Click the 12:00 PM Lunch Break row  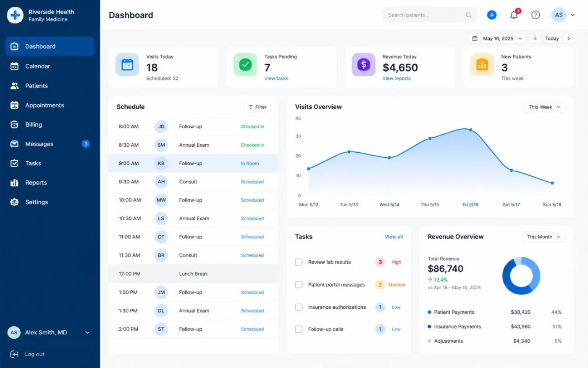[193, 274]
